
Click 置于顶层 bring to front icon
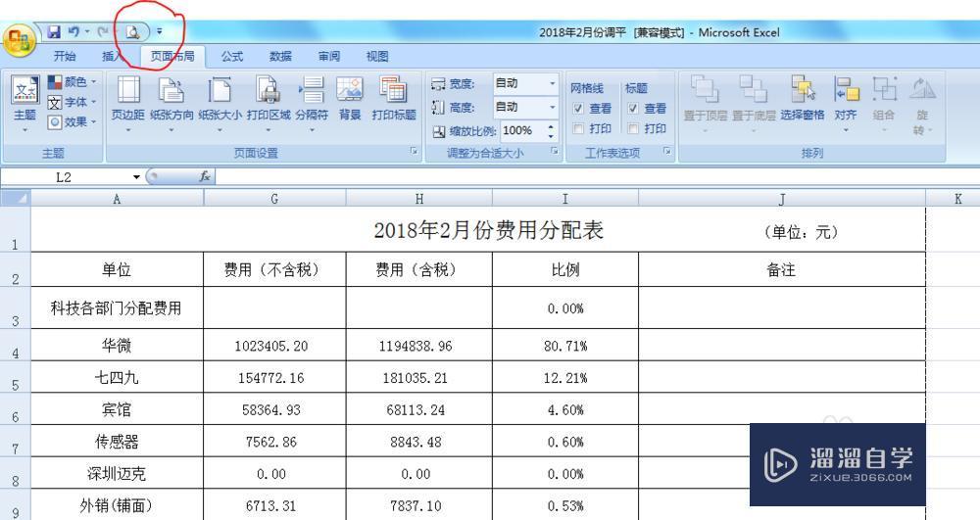pyautogui.click(x=705, y=89)
